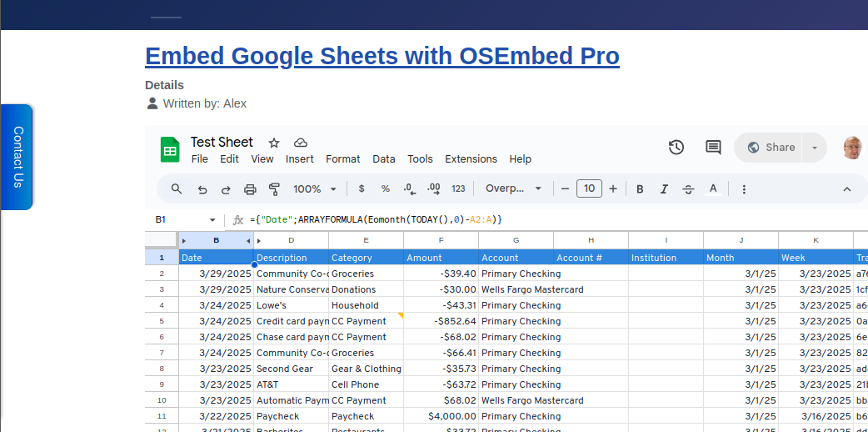The image size is (868, 432).
Task: Open the Edit menu
Action: [229, 159]
